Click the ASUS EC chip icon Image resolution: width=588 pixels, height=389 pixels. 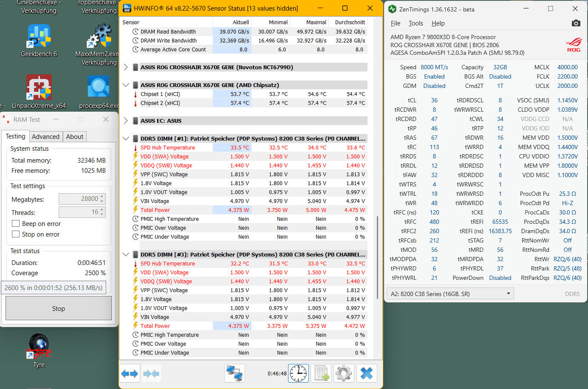tap(136, 121)
